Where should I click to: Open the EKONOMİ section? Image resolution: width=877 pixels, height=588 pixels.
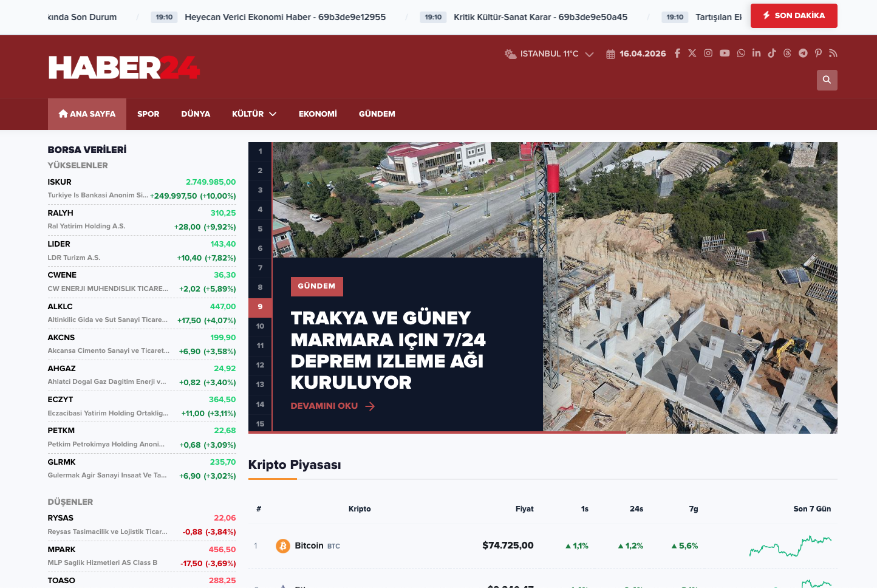click(x=318, y=114)
